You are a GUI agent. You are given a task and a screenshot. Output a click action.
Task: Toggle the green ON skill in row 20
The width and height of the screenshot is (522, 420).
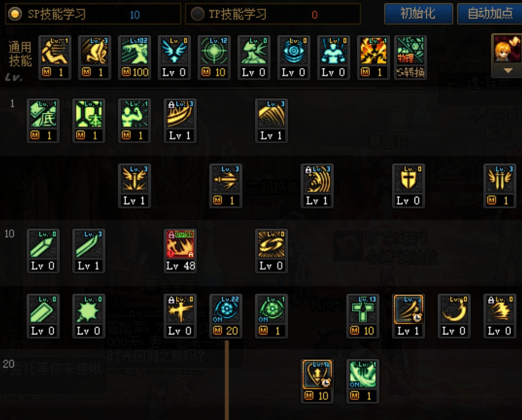[363, 381]
